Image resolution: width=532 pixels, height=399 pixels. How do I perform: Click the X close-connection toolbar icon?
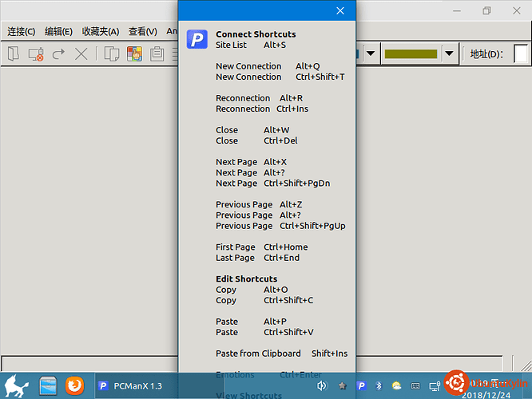81,54
